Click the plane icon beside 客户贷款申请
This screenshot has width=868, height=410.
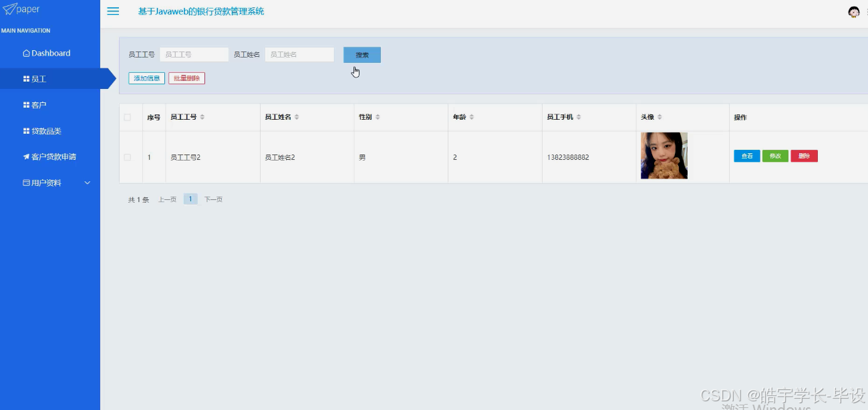point(26,157)
